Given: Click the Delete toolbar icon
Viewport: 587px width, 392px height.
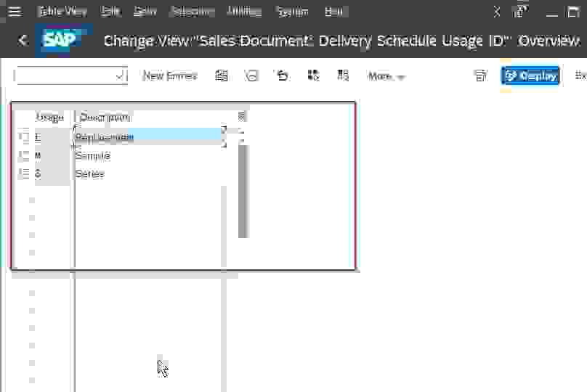Looking at the screenshot, I should point(251,75).
